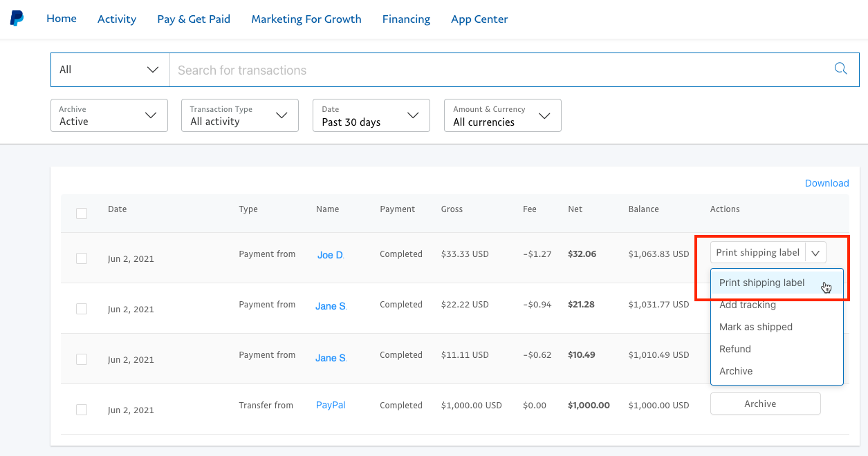Viewport: 868px width, 456px height.
Task: Select Print shipping label from the open menu
Action: (x=761, y=283)
